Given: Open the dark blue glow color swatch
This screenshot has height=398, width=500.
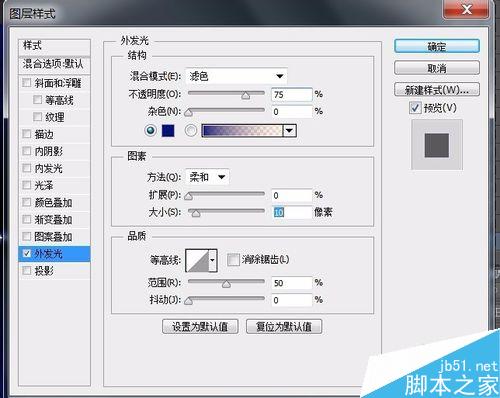Looking at the screenshot, I should point(168,130).
